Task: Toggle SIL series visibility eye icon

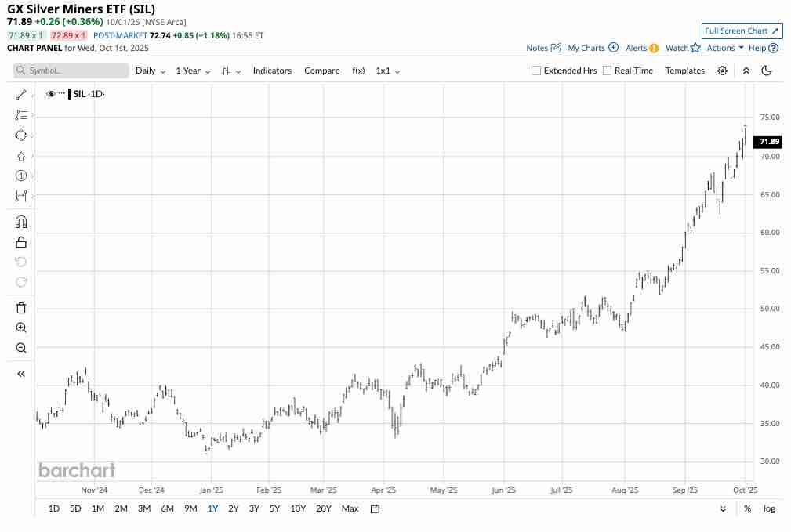Action: tap(50, 94)
